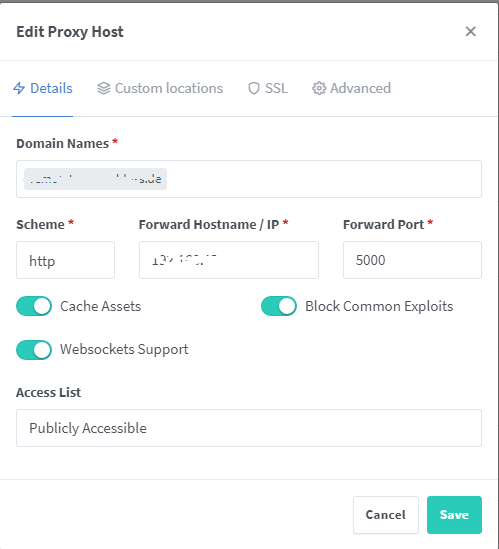Screen dimensions: 499x549
Task: Select the Details tab label
Action: click(51, 88)
